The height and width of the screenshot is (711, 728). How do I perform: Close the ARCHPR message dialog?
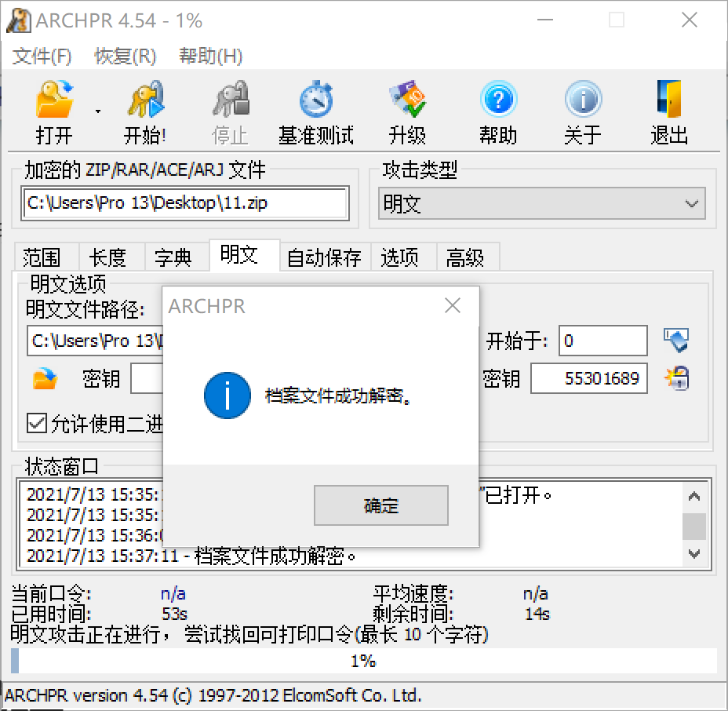coord(453,306)
